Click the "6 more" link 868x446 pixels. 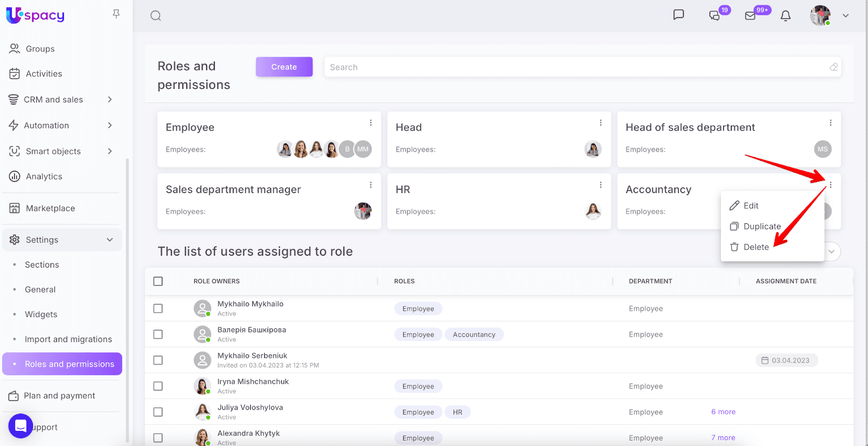click(x=723, y=412)
